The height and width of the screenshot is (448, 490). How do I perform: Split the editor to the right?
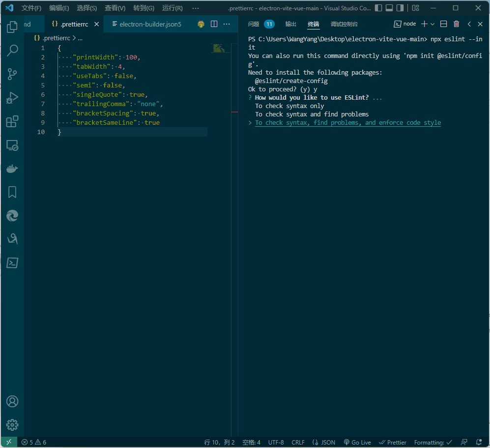tap(214, 24)
